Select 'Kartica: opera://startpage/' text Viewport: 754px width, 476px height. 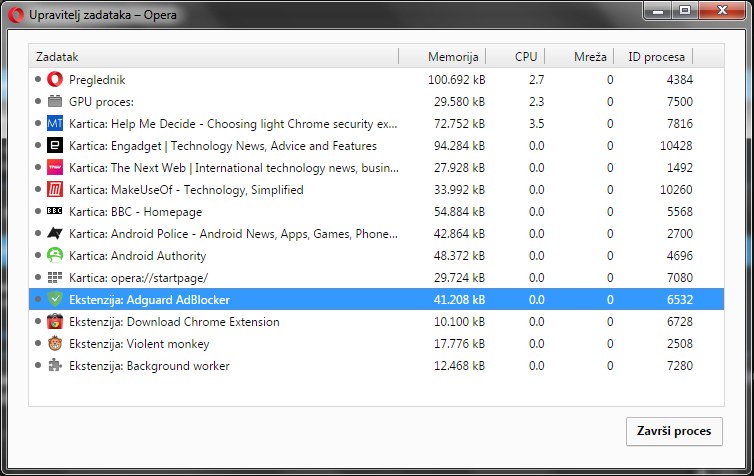(x=138, y=278)
